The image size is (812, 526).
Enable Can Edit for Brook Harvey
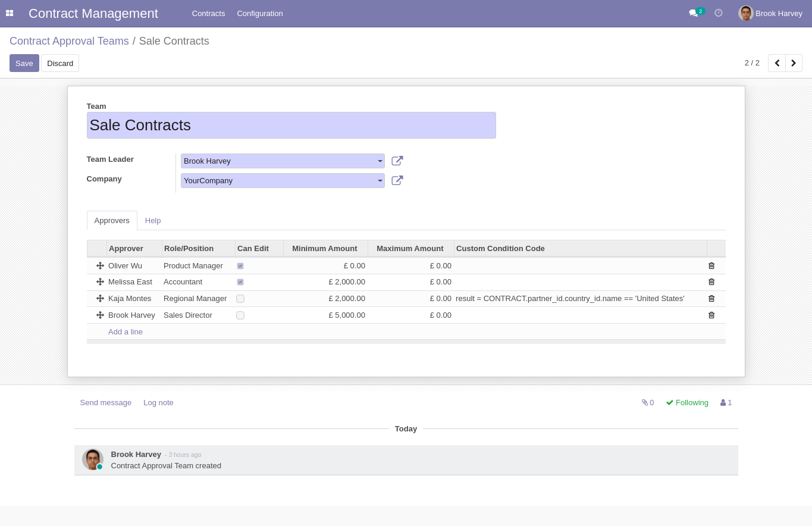[240, 315]
